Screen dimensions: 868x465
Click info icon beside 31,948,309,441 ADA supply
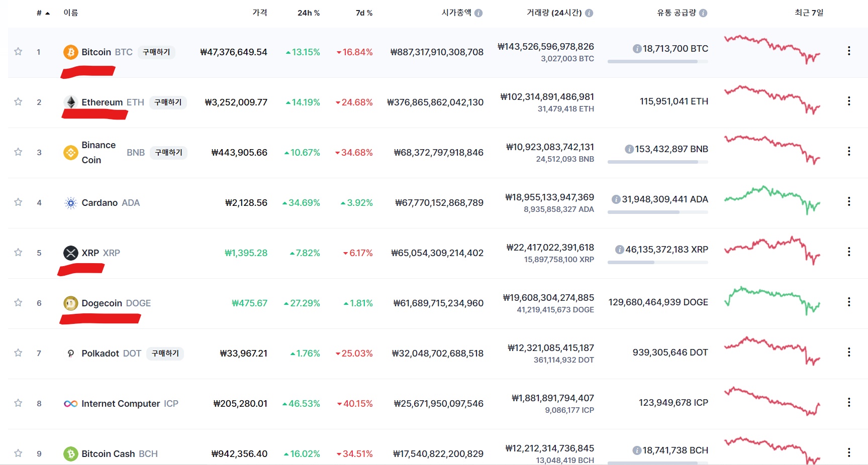click(616, 199)
